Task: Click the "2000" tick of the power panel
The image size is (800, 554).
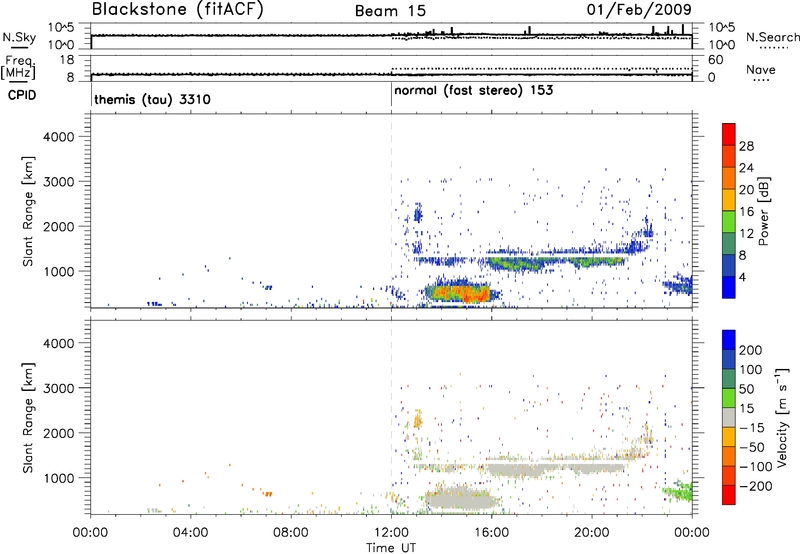Action: point(59,226)
